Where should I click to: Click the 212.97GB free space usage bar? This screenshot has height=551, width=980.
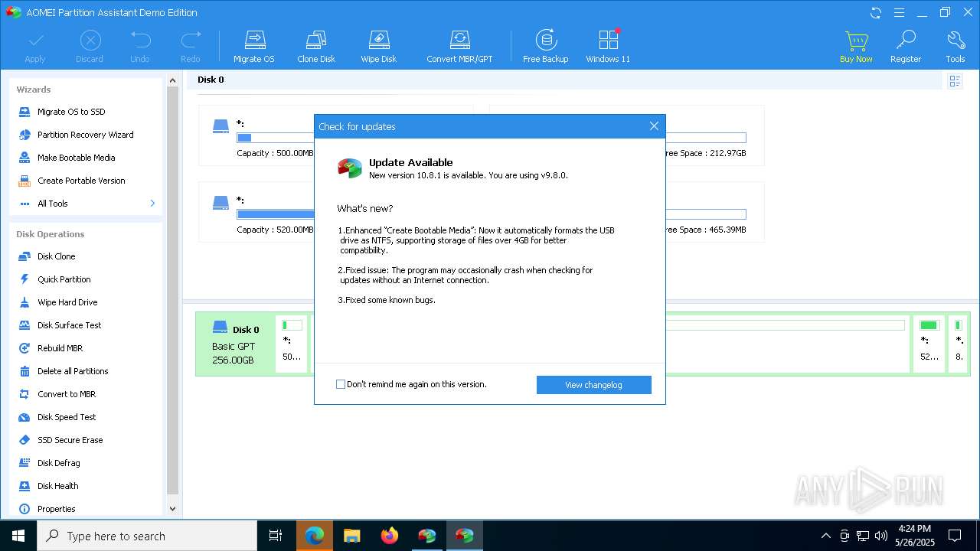[705, 138]
